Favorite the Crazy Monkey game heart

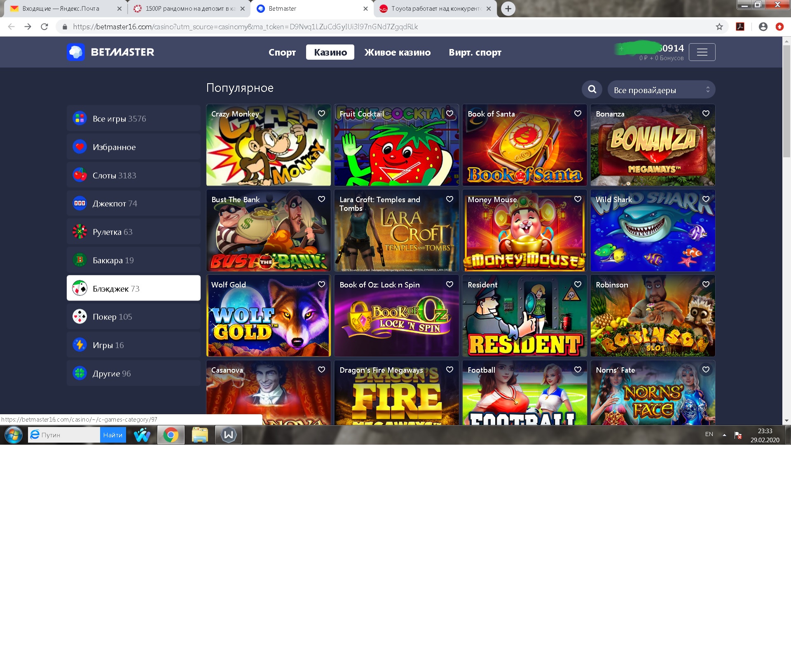321,114
